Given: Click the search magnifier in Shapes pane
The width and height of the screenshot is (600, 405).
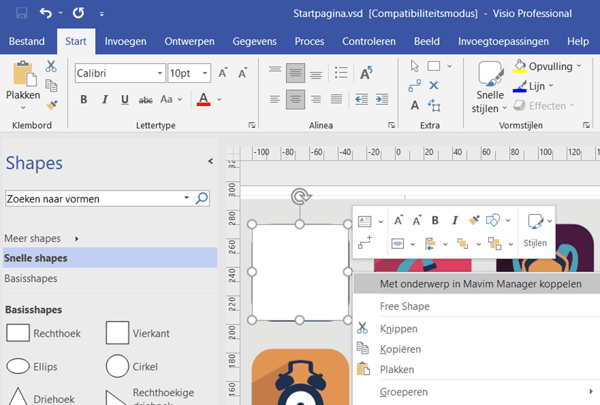Looking at the screenshot, I should coord(202,199).
